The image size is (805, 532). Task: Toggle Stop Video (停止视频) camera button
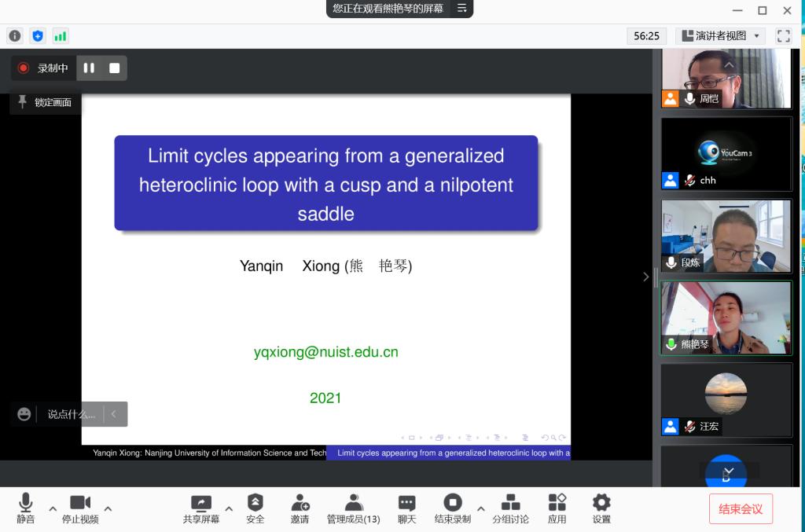80,508
